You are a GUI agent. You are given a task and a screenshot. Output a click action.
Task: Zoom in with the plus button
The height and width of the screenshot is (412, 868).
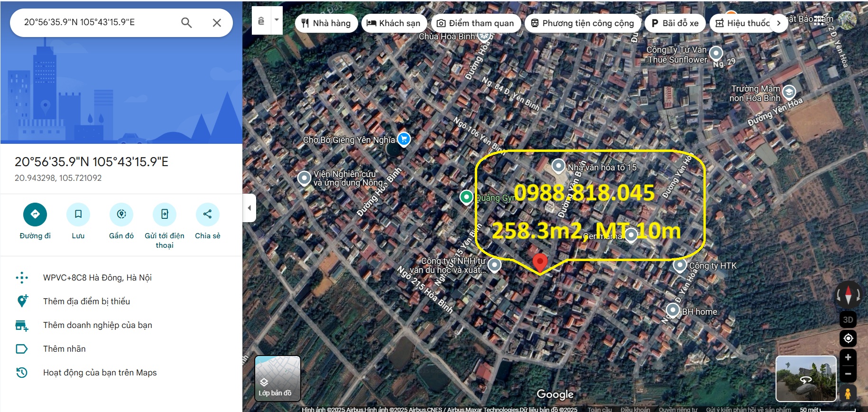(848, 357)
